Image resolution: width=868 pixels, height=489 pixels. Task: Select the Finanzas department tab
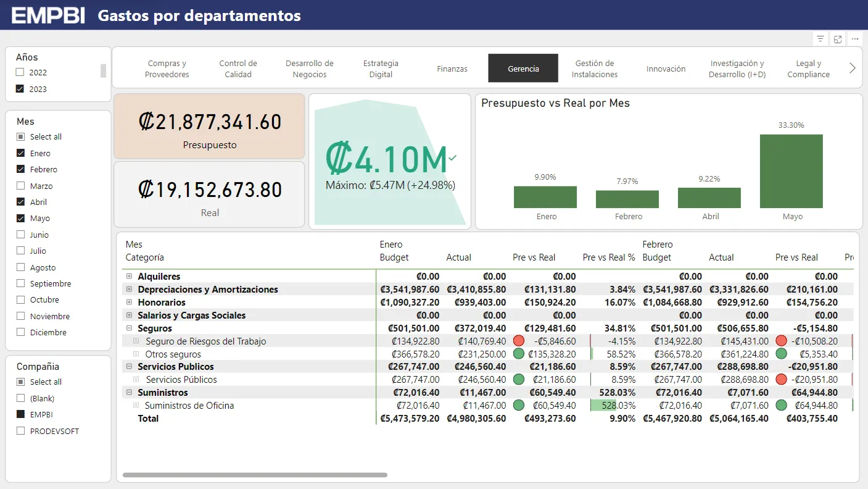452,69
